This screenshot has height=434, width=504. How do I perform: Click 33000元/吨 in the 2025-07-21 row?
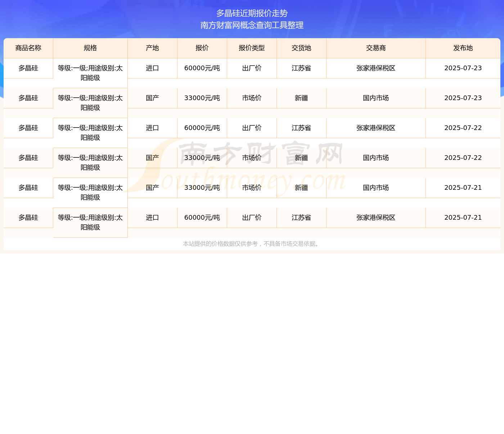coord(202,188)
